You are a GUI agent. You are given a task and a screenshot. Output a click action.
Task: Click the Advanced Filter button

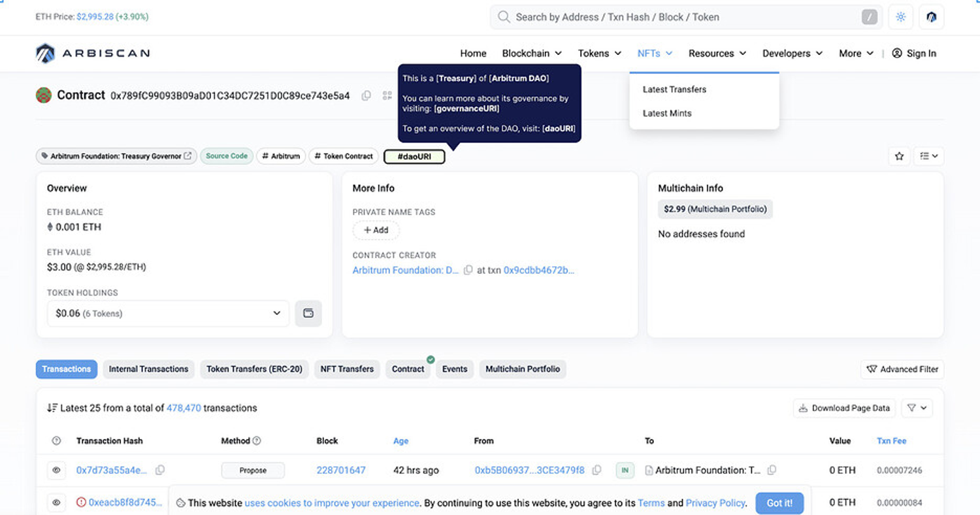pos(902,369)
